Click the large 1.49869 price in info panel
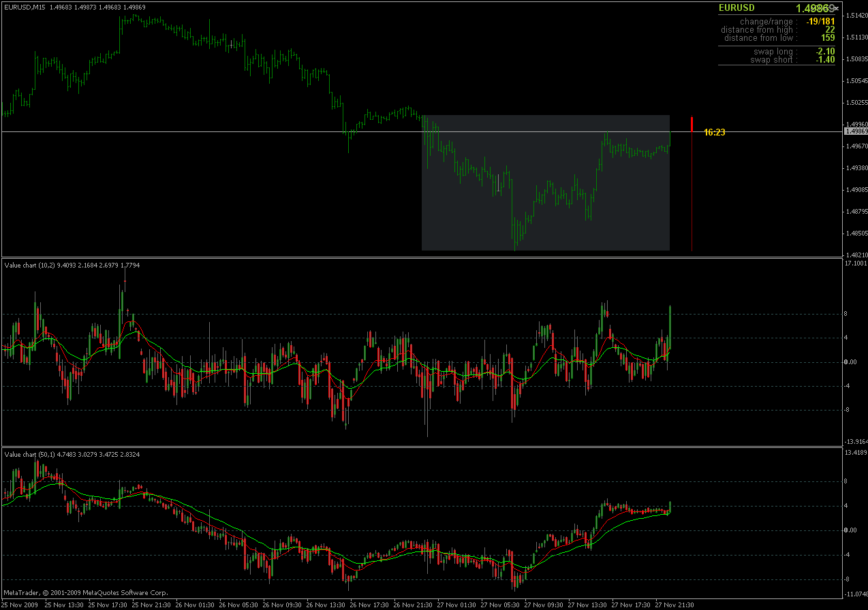The width and height of the screenshot is (868, 610). click(x=816, y=8)
